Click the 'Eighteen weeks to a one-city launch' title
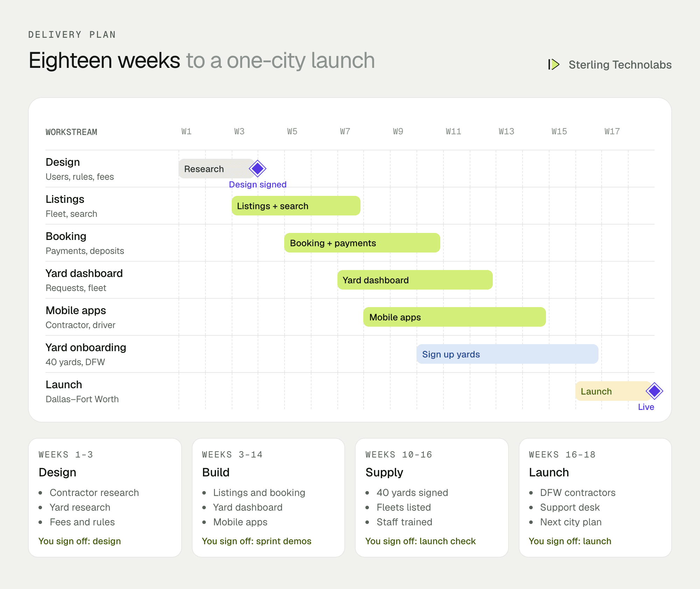The image size is (700, 589). (x=202, y=61)
